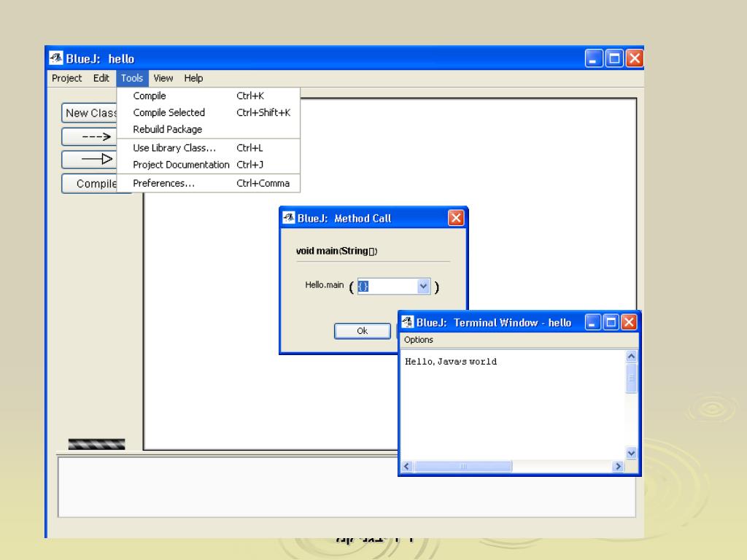Screen dimensions: 747x560
Task: Close the BlueJ hello main window
Action: coord(635,58)
